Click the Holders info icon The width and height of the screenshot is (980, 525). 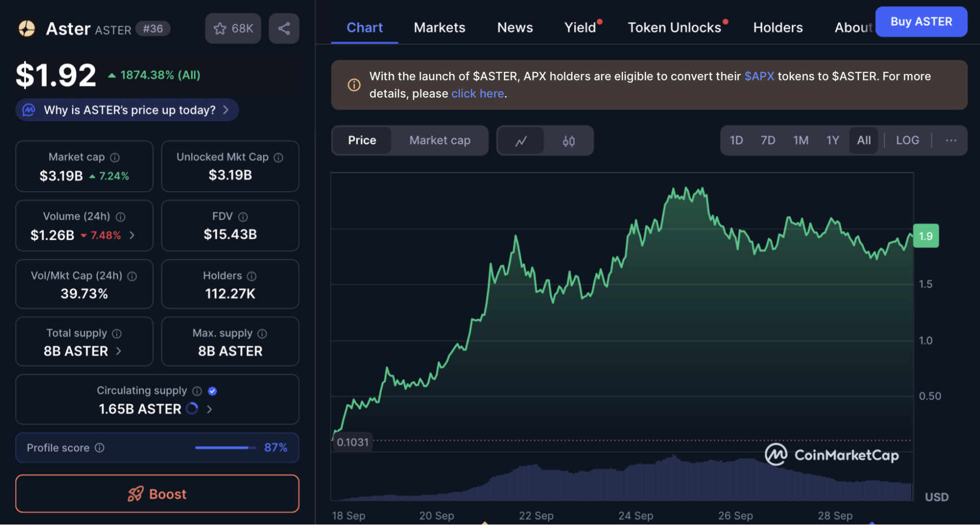251,275
